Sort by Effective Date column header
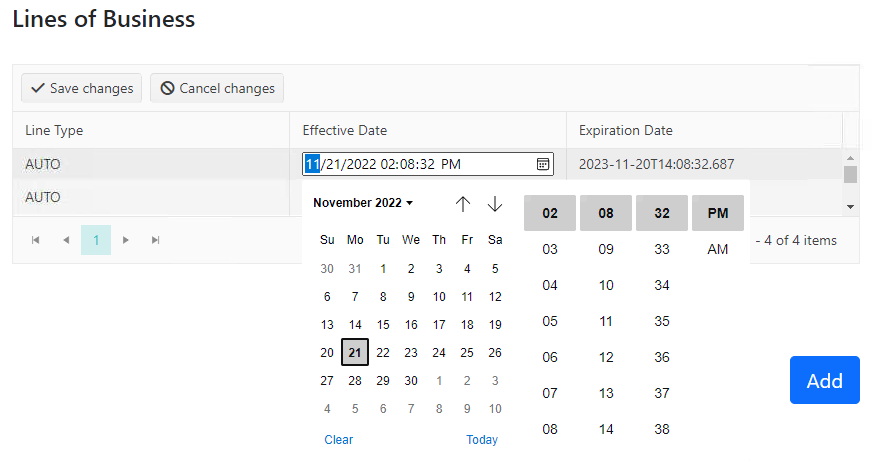 345,130
